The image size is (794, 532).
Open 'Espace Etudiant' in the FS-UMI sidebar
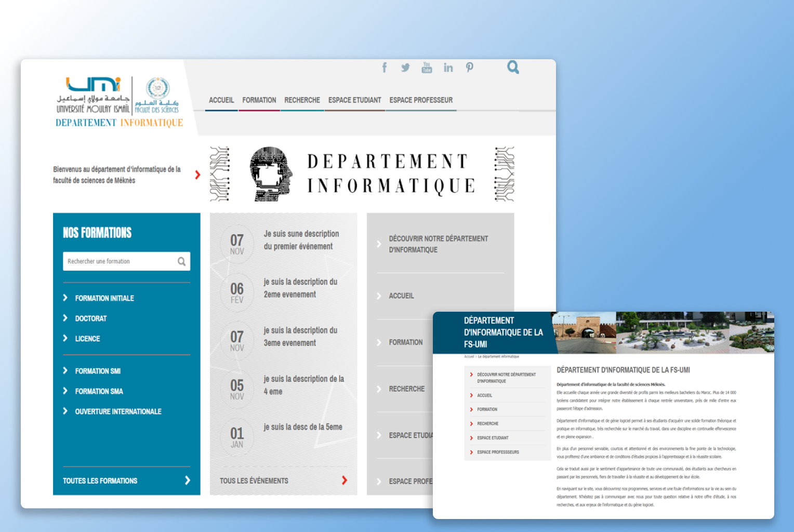[x=492, y=437]
